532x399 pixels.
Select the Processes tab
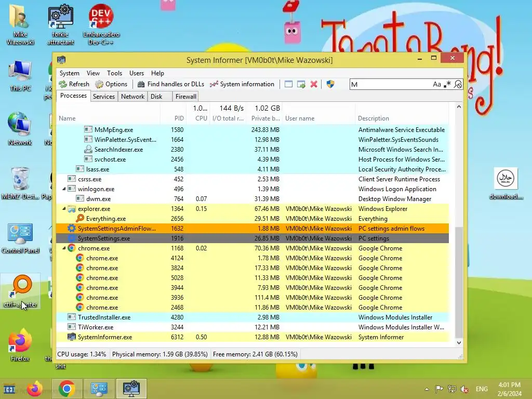(73, 96)
